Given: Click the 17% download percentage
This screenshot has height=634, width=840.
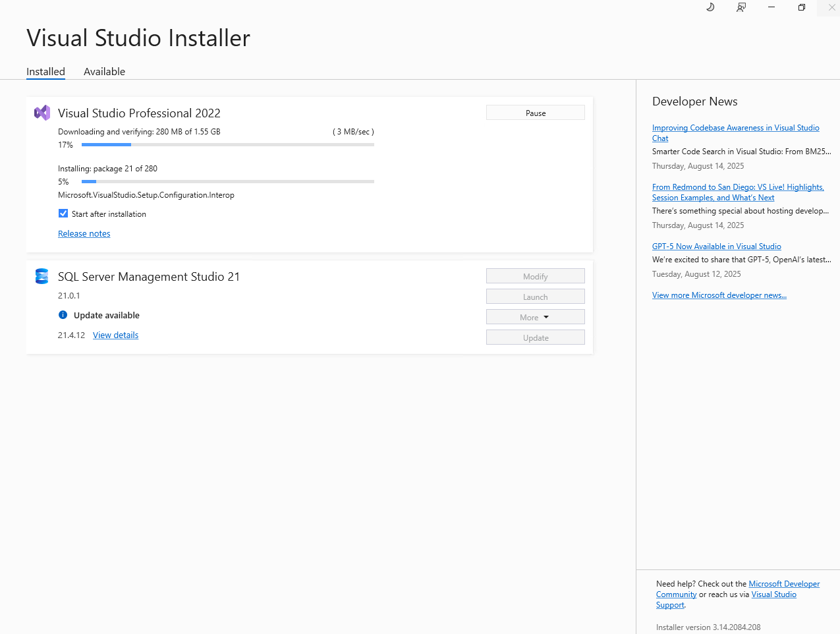Looking at the screenshot, I should click(x=65, y=144).
